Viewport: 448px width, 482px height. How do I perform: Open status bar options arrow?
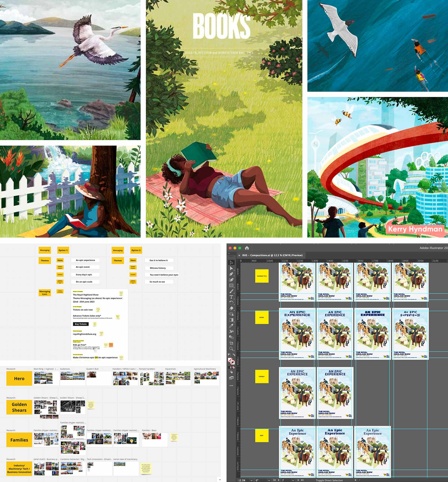point(355,480)
